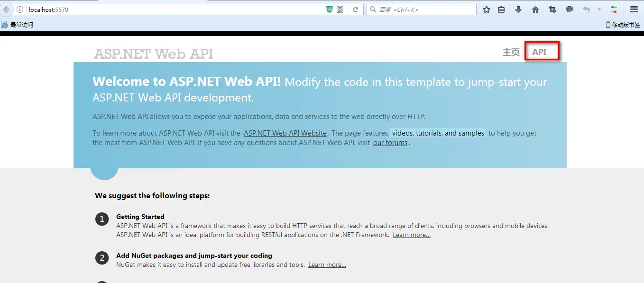The image size is (644, 283).
Task: Open the downloads arrow icon
Action: (518, 9)
